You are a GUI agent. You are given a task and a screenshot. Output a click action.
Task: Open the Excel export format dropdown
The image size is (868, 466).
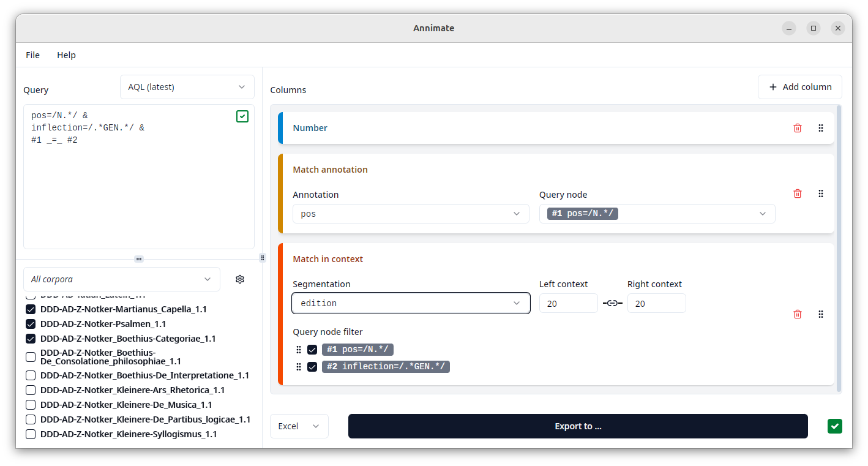(299, 426)
